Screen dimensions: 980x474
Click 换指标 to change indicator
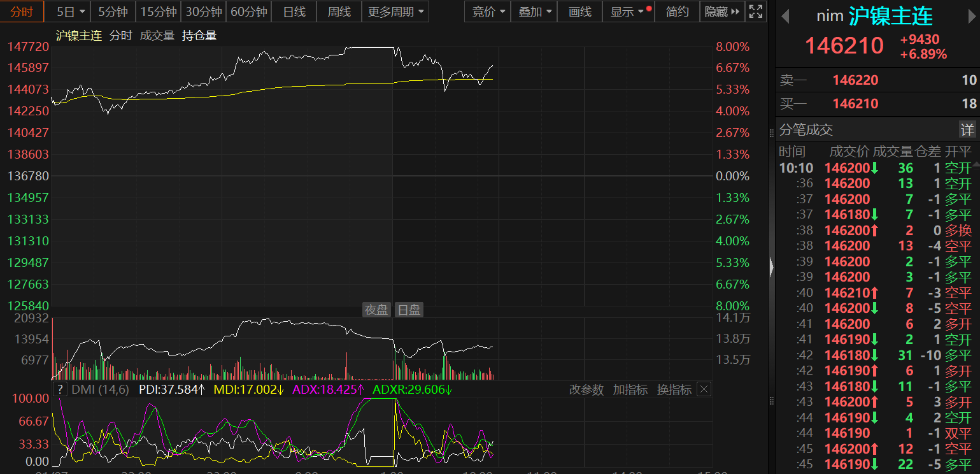coord(674,390)
